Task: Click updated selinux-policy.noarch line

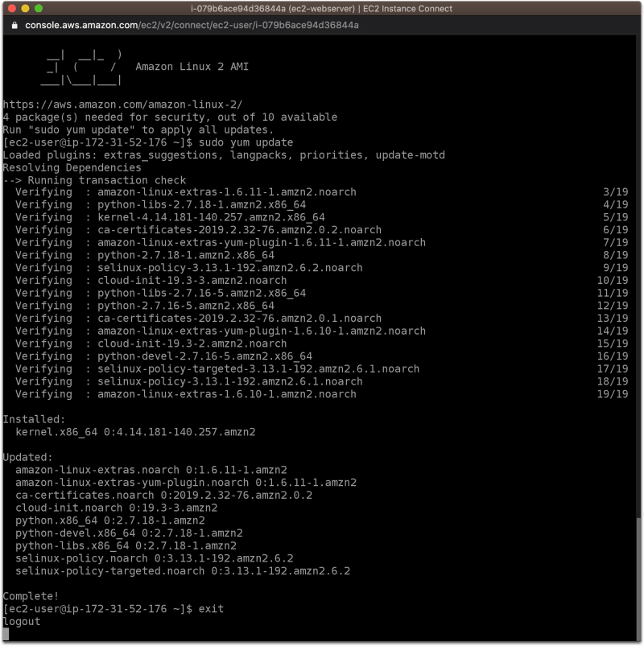Action: (155, 558)
